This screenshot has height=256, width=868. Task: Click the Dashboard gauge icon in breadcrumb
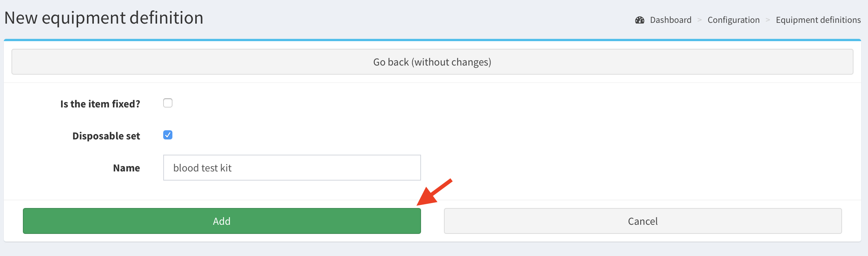pos(640,20)
